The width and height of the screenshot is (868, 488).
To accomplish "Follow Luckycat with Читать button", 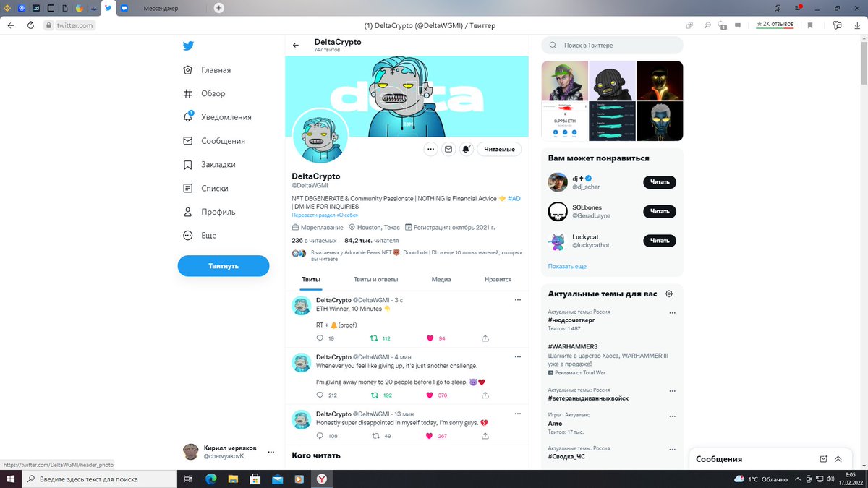I will [660, 241].
